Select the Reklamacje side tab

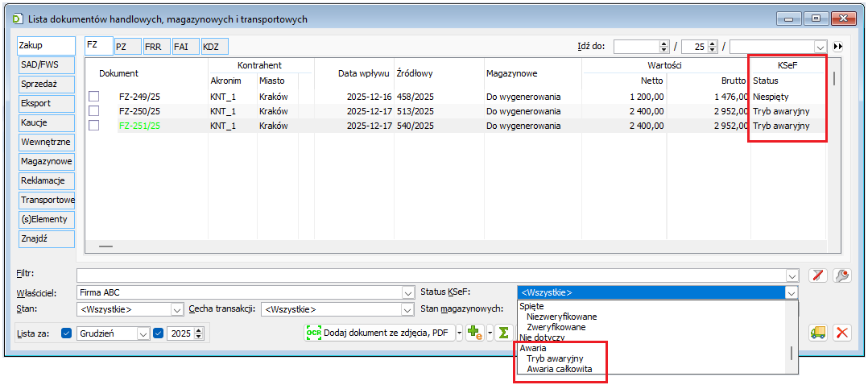46,180
